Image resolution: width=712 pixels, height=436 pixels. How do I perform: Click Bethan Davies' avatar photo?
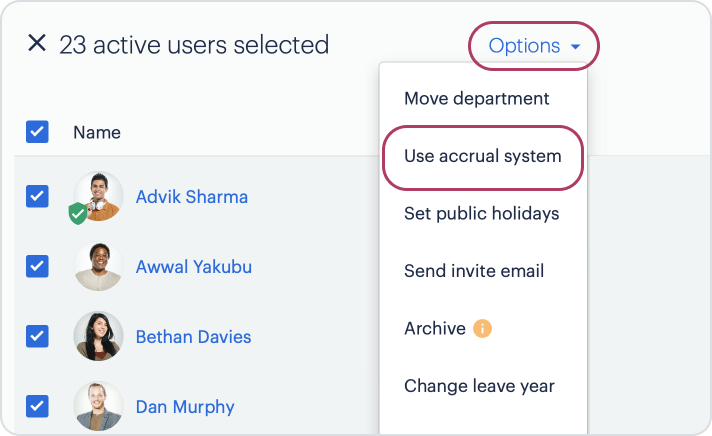tap(99, 337)
